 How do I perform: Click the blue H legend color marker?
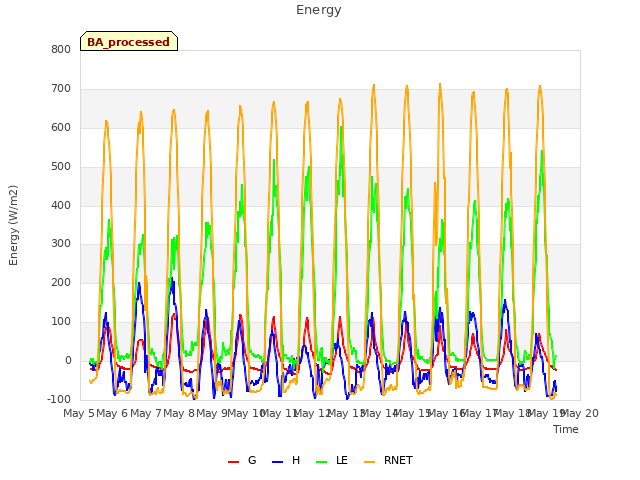click(x=278, y=462)
